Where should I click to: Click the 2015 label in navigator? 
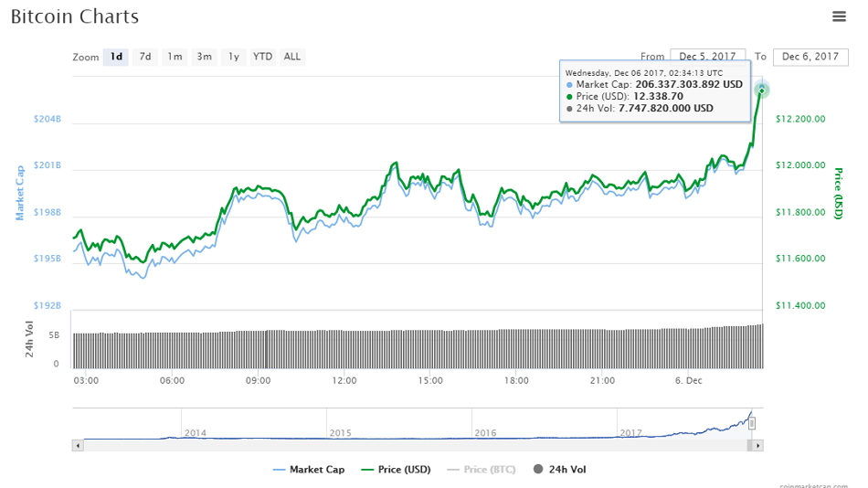coord(341,432)
